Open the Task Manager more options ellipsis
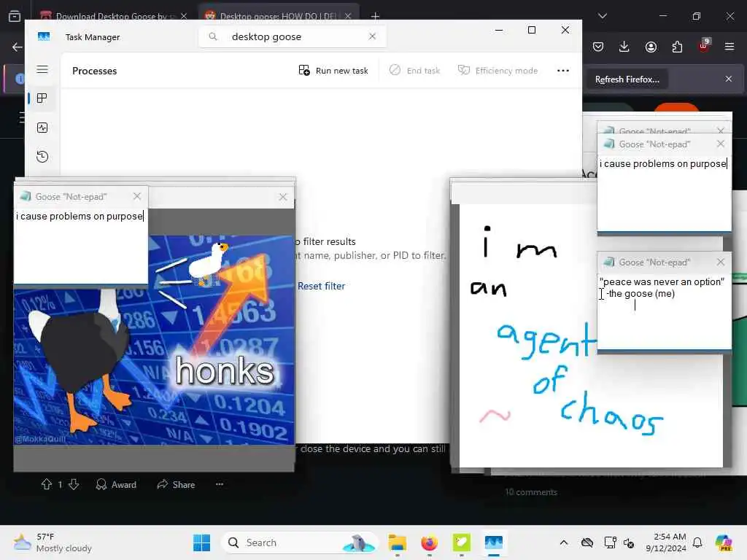Screen dimensions: 747x560 click(563, 71)
